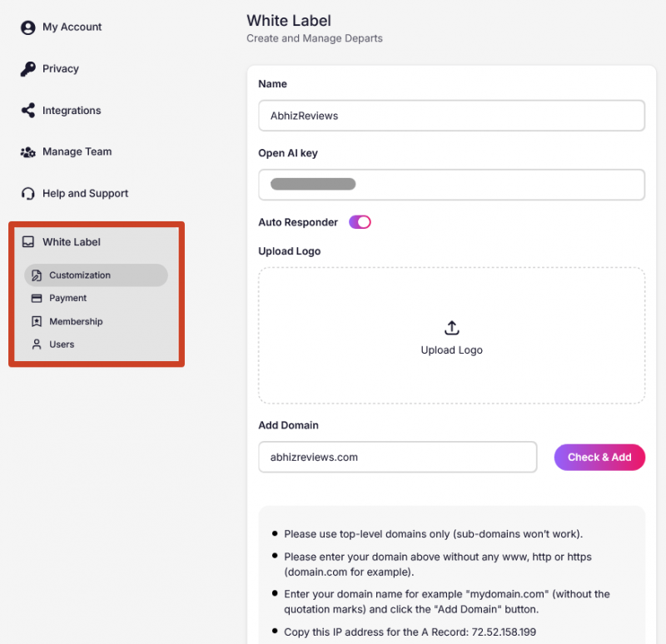Click the Add Domain text field
666x644 pixels.
398,457
